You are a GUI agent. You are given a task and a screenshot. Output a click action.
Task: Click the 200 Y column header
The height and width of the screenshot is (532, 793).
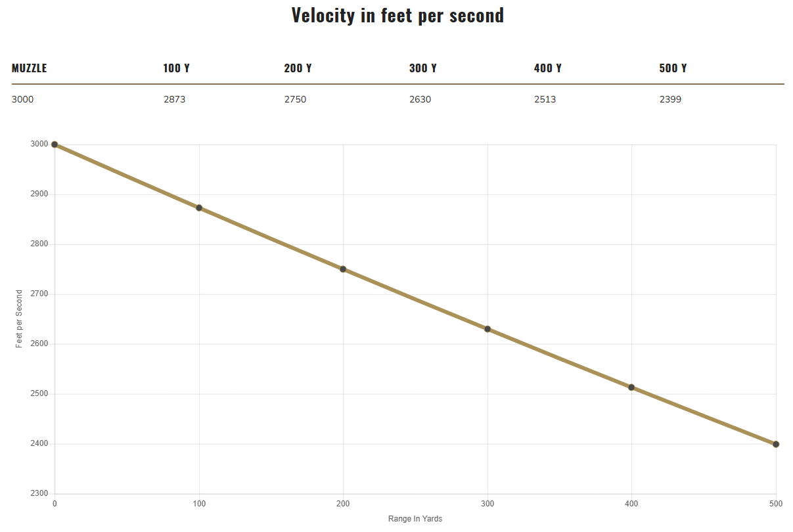point(298,68)
